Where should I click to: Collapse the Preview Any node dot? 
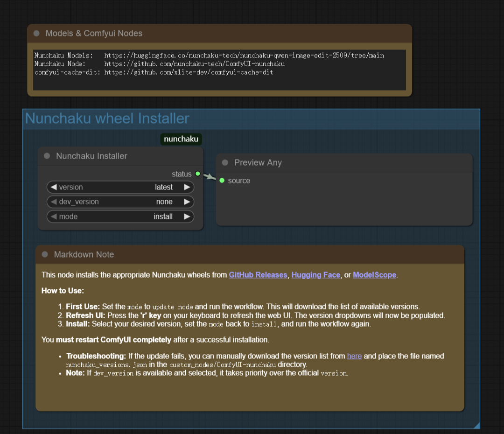pos(225,163)
